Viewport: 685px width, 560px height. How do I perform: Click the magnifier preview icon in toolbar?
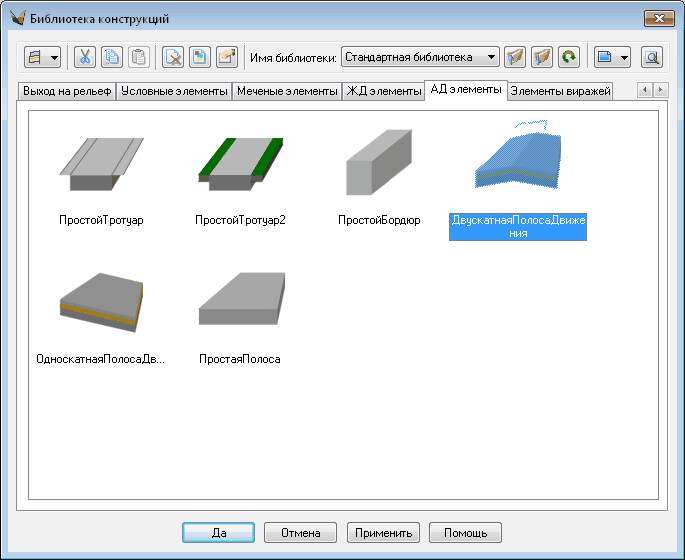tap(652, 58)
